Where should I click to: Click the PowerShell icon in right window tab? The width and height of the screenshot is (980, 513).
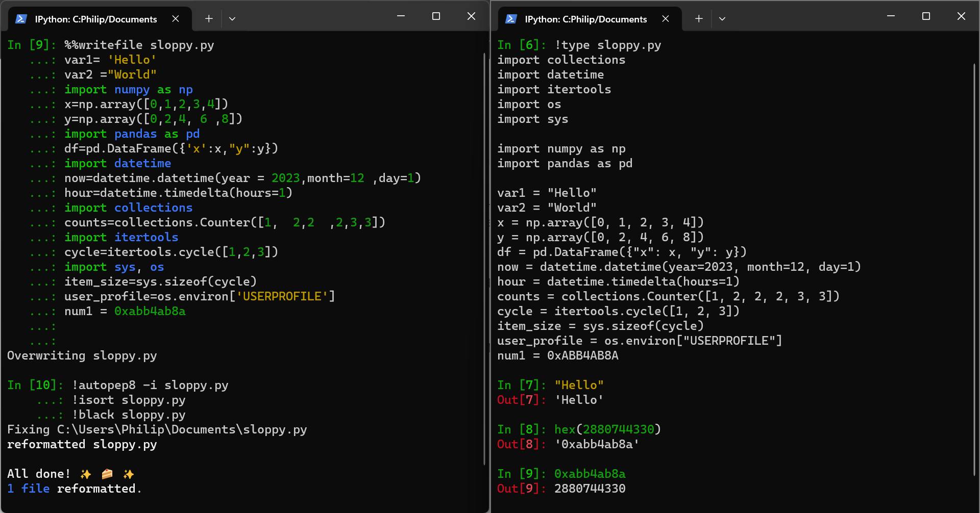pos(511,19)
